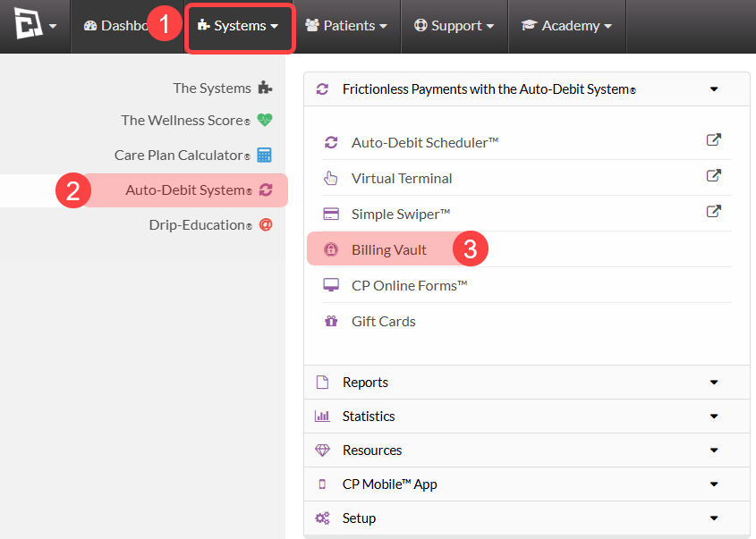Open the Academy menu
756x539 pixels.
point(566,26)
